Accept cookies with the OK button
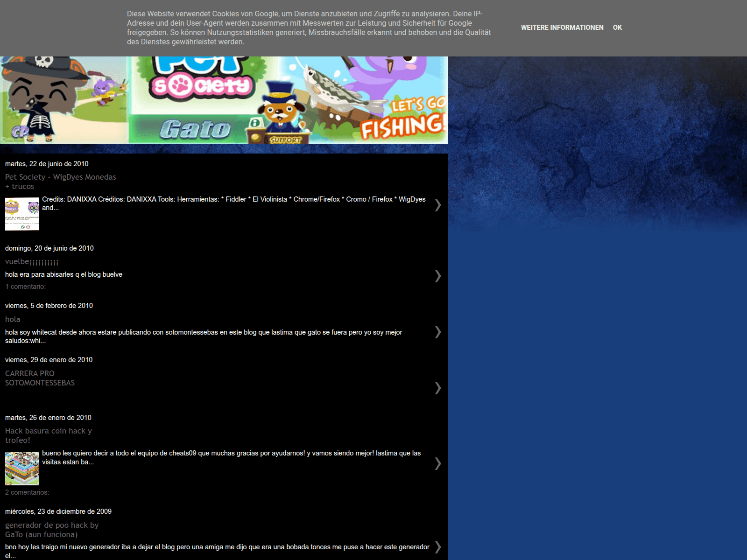Screen dimensions: 747x560 pos(617,28)
